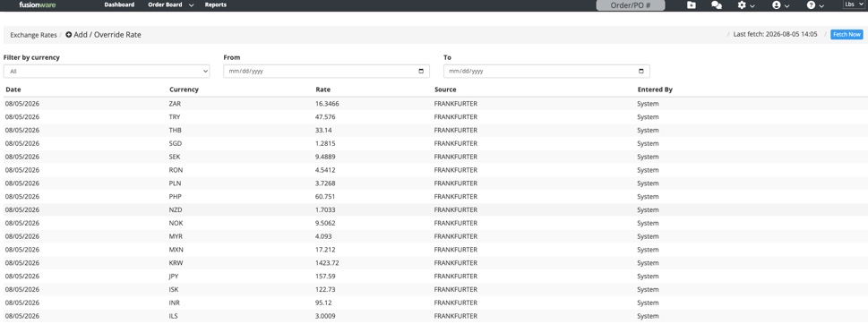Expand the Order Board menu
The height and width of the screenshot is (324, 868).
pyautogui.click(x=171, y=4)
